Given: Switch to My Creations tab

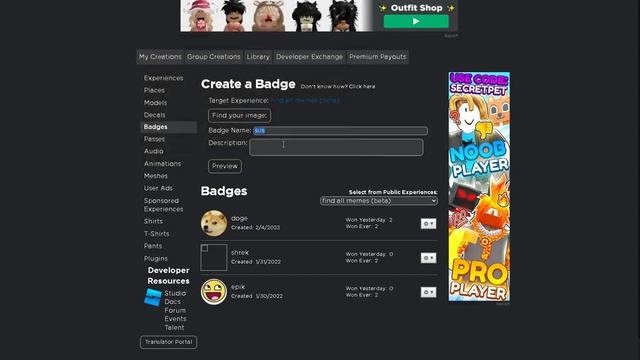Looking at the screenshot, I should click(x=160, y=57).
